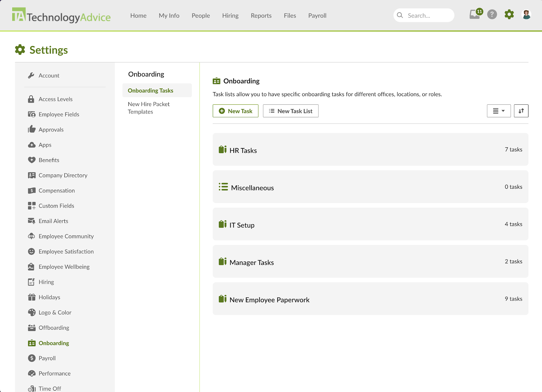This screenshot has height=392, width=542.
Task: Click the TechnologyAdvice logo
Action: [x=61, y=15]
